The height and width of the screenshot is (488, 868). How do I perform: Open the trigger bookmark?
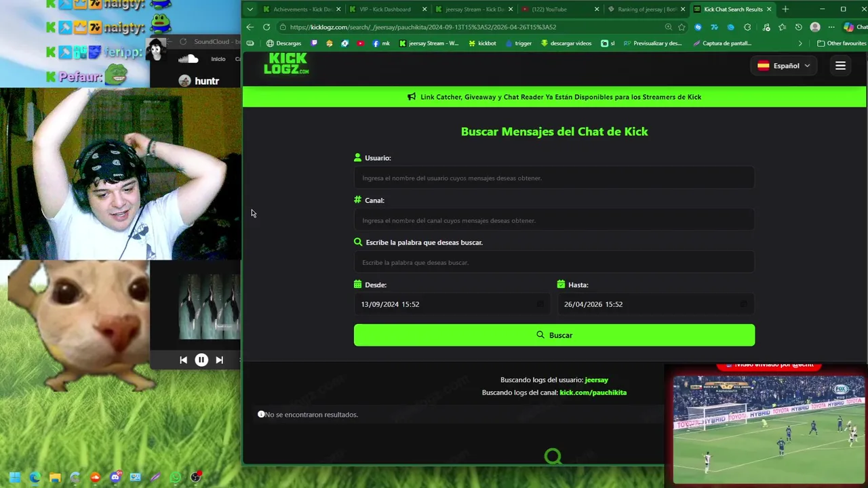(x=518, y=43)
